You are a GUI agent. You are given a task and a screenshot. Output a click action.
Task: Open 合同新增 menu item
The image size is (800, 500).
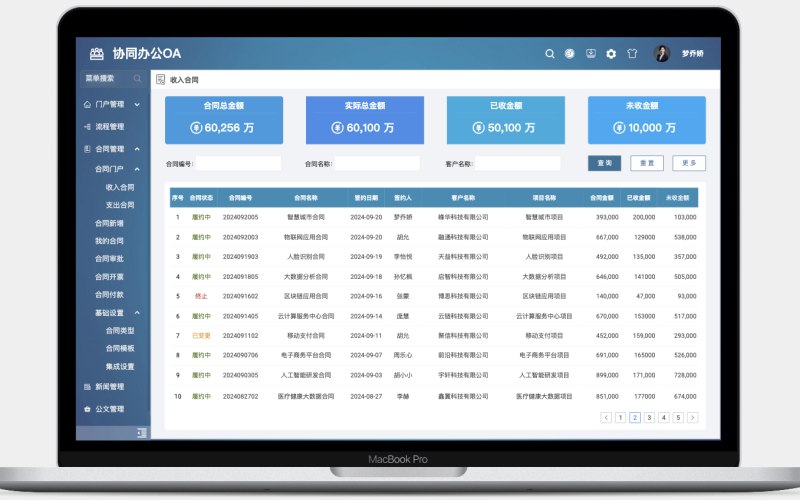coord(109,223)
